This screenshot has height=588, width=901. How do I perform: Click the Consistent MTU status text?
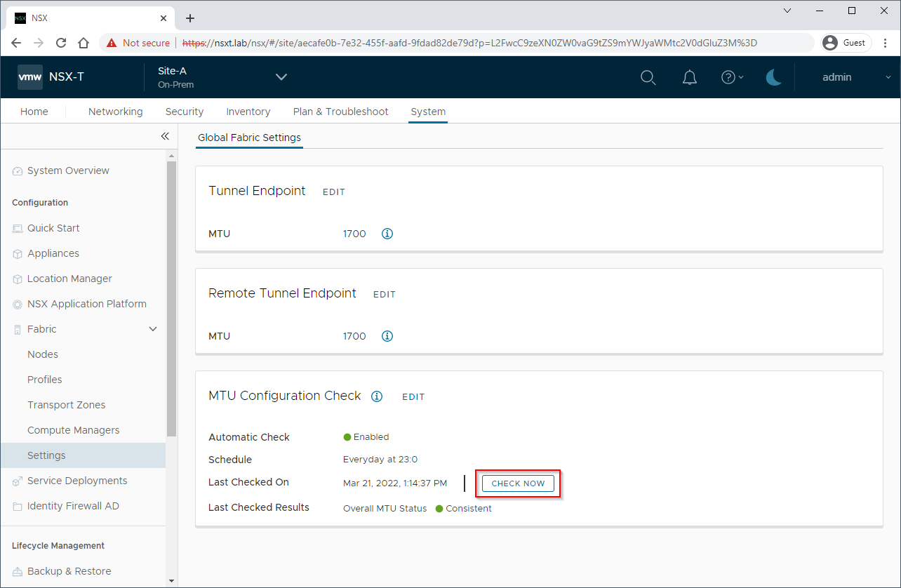[x=469, y=509]
